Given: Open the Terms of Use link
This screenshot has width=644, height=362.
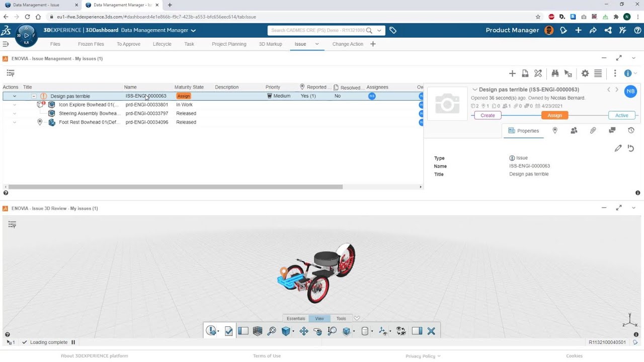Looking at the screenshot, I should click(267, 356).
